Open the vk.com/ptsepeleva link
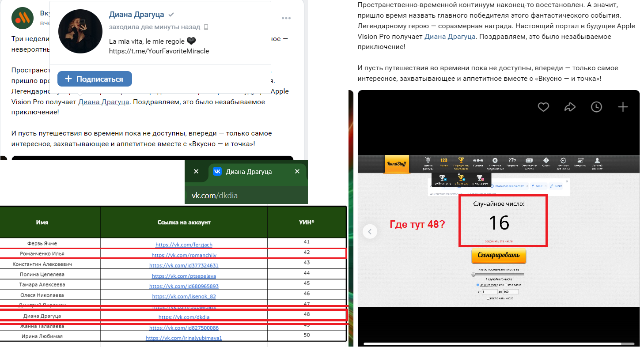This screenshot has height=347, width=644. click(x=184, y=276)
